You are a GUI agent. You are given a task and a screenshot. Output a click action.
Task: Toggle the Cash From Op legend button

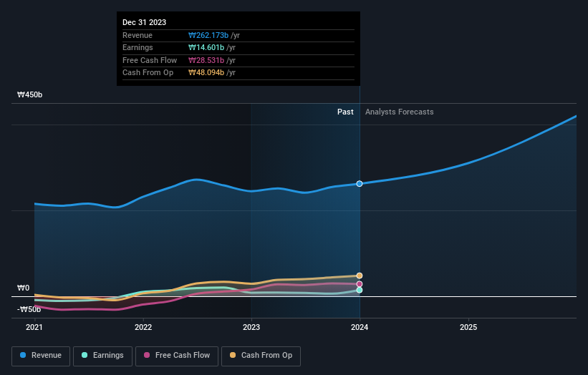[x=261, y=356]
